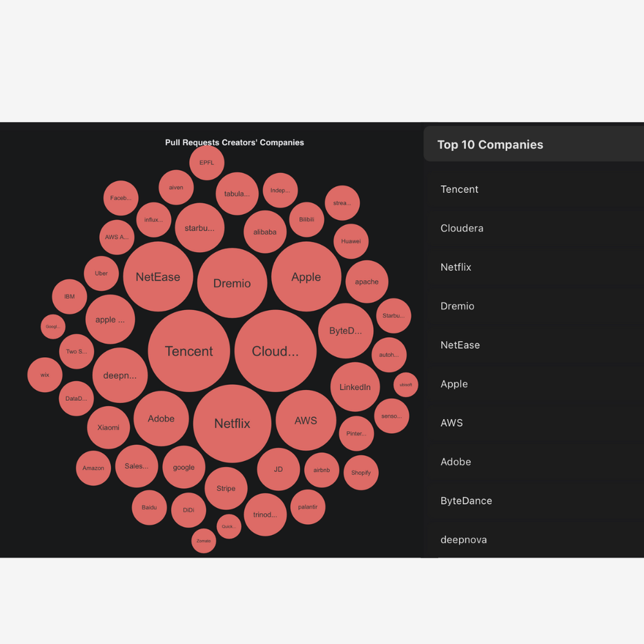Select ByteDance in the Top 10 list
This screenshot has height=644, width=644.
click(x=466, y=500)
